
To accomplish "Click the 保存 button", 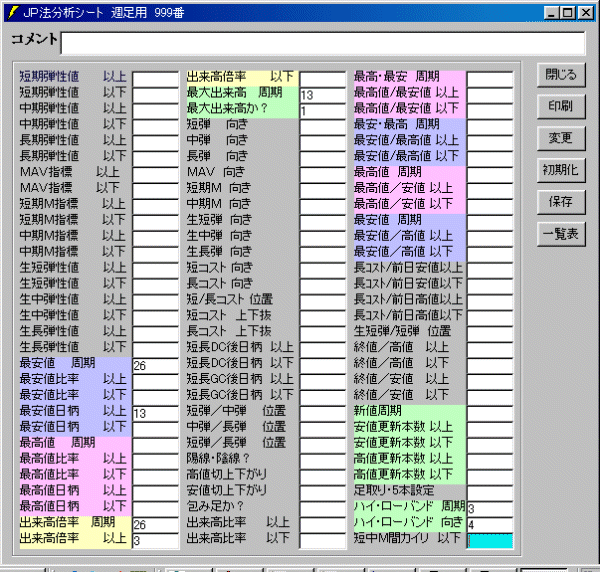I will point(561,202).
